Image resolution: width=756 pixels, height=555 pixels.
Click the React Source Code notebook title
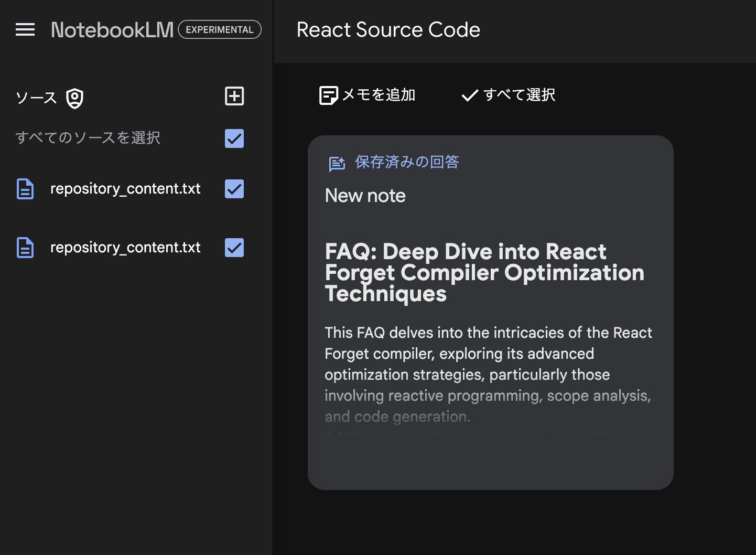(x=388, y=30)
